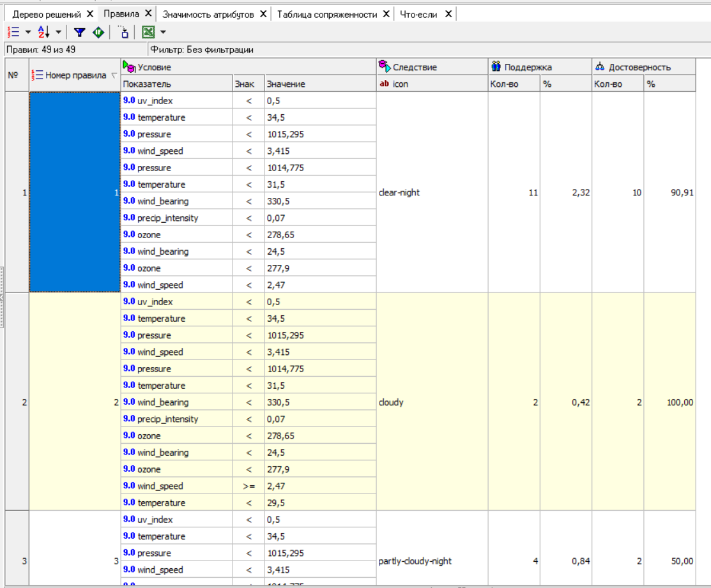Click the A-Z sort icon

[x=43, y=32]
